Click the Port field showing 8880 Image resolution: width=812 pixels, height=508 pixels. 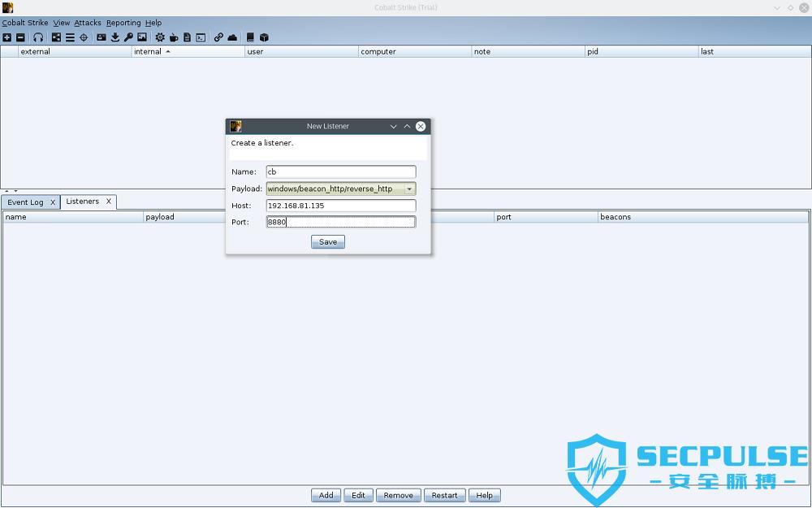[341, 222]
